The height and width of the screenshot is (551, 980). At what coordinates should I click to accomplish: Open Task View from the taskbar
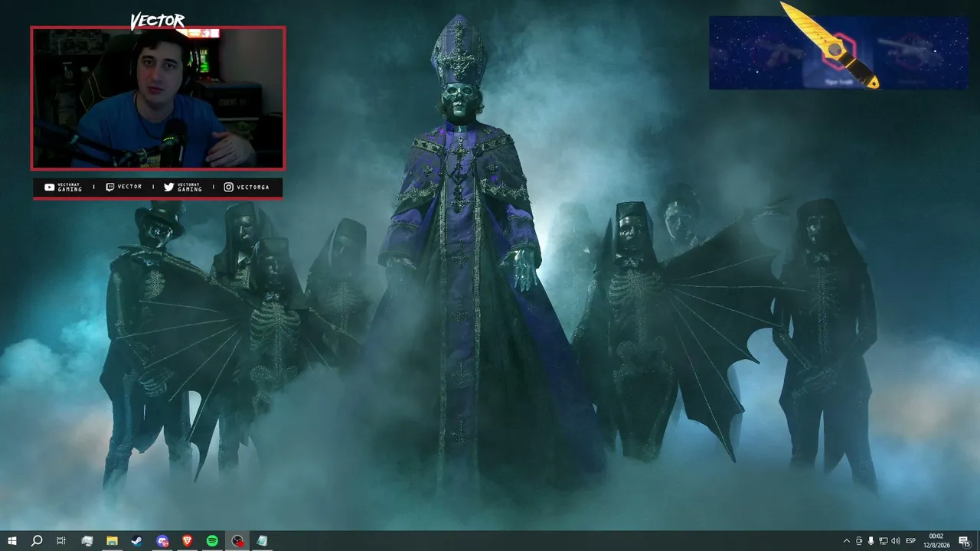61,541
